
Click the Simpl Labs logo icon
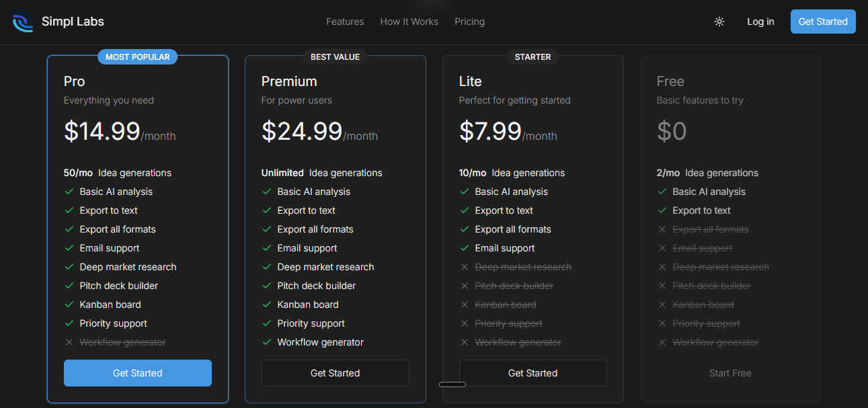pos(22,22)
